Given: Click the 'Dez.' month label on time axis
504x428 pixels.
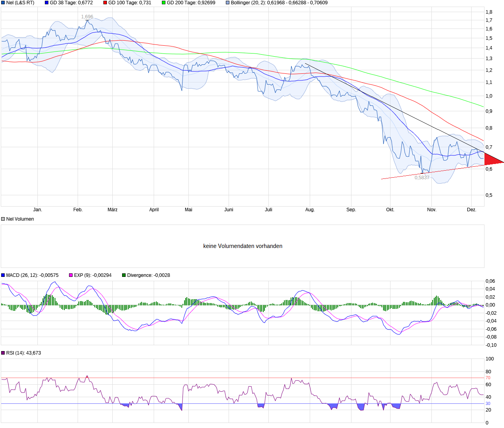Looking at the screenshot, I should coord(472,210).
